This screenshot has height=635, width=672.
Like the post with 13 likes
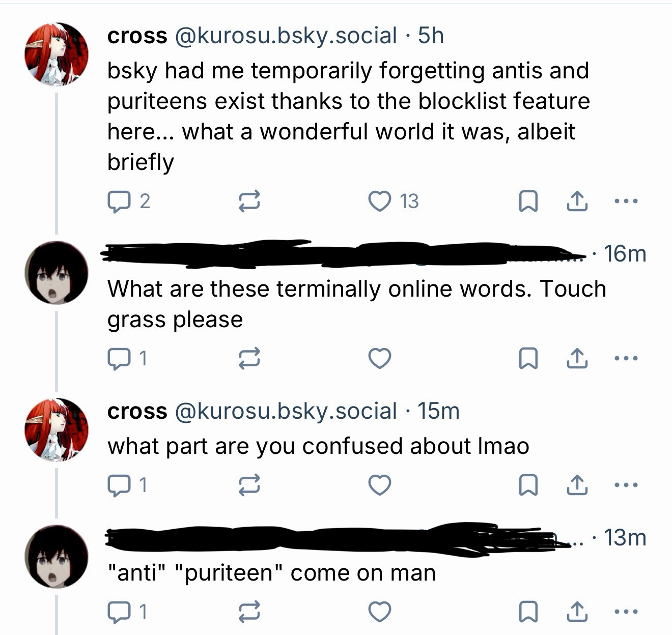[380, 201]
